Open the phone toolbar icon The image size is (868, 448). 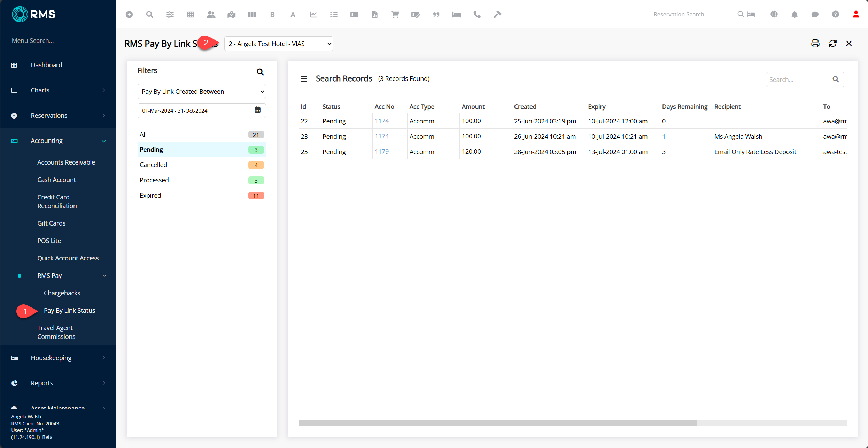click(477, 14)
